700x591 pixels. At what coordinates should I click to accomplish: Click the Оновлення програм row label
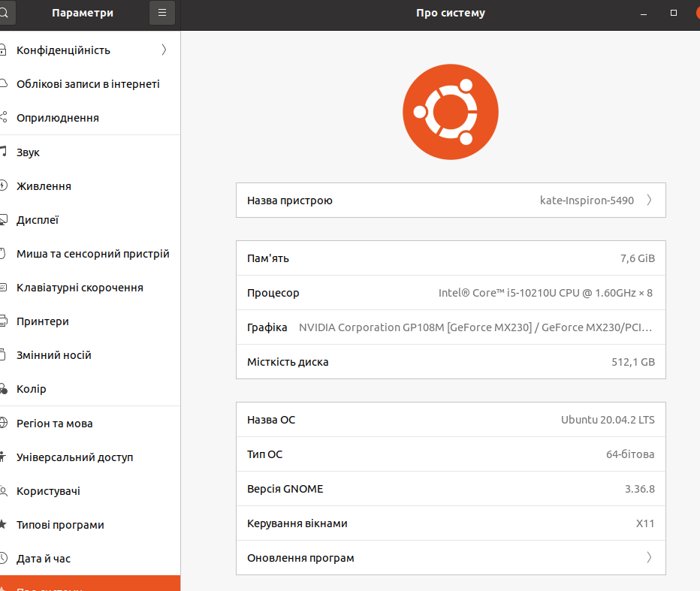coord(300,558)
